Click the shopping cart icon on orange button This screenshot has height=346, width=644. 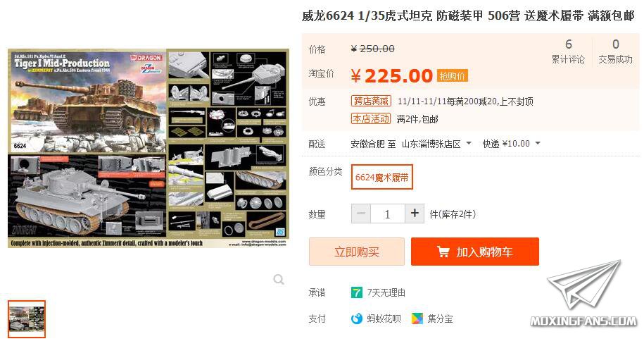(x=443, y=252)
